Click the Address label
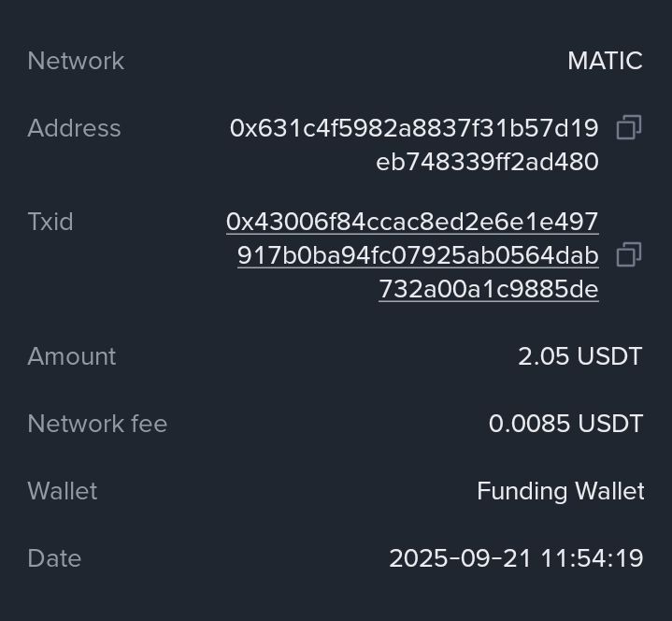Screen dimensions: 672x621 pyautogui.click(x=74, y=128)
